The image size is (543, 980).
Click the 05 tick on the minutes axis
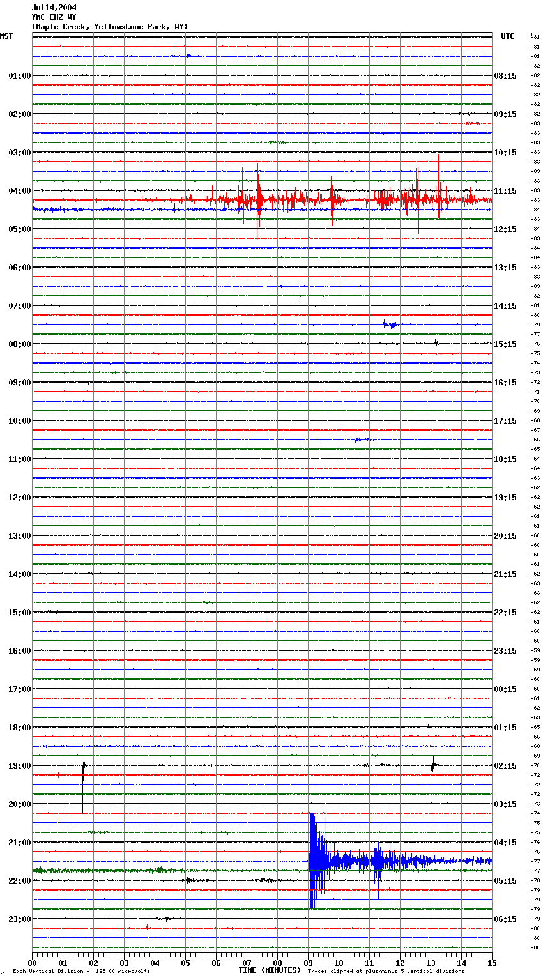point(185,963)
